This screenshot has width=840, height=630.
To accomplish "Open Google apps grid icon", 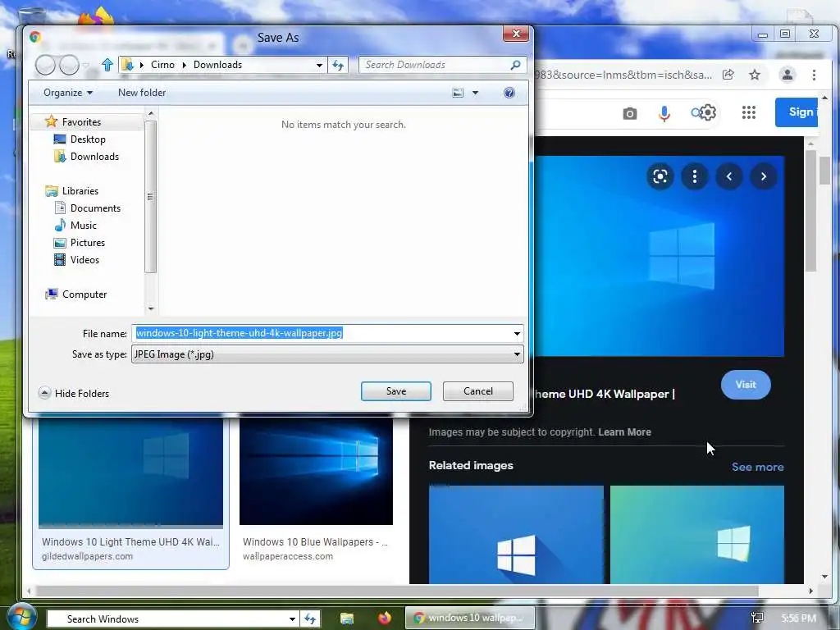I will coord(748,112).
